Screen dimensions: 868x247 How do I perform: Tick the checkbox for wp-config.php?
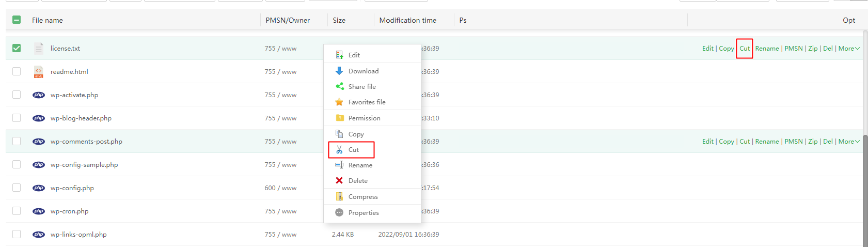click(17, 188)
